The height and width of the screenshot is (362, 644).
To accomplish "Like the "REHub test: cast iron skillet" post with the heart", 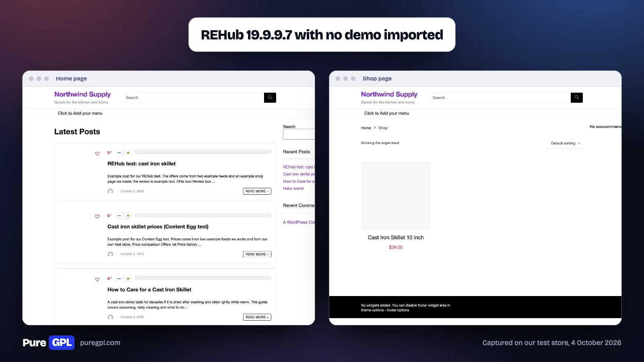I will tap(97, 153).
